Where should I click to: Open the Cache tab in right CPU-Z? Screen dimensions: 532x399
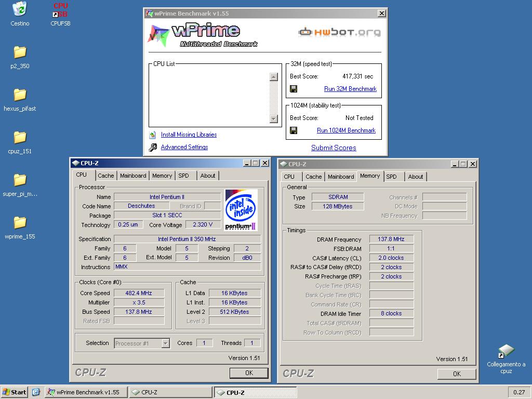coord(313,177)
